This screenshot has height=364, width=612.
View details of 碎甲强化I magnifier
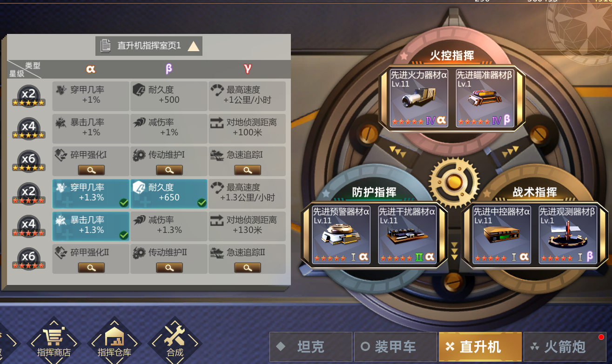[x=91, y=170]
